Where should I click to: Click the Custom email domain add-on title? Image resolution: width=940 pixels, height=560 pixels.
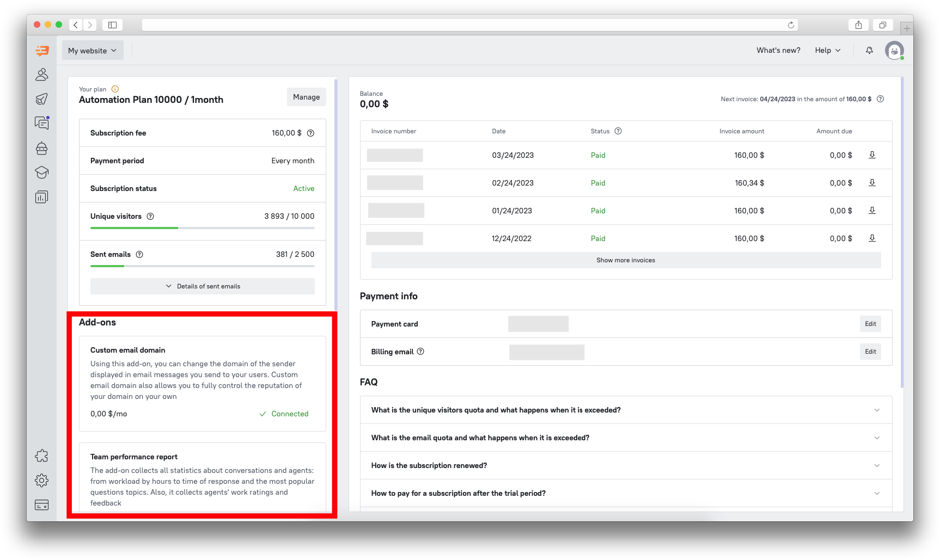point(128,350)
